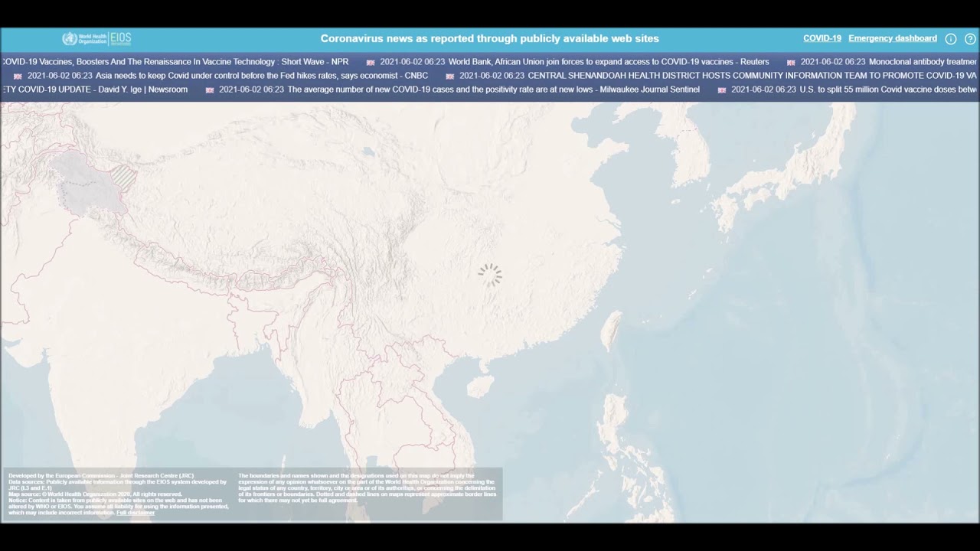The width and height of the screenshot is (980, 551).
Task: Click flag icon beside Asia Covid CNBC headline
Action: pos(18,77)
